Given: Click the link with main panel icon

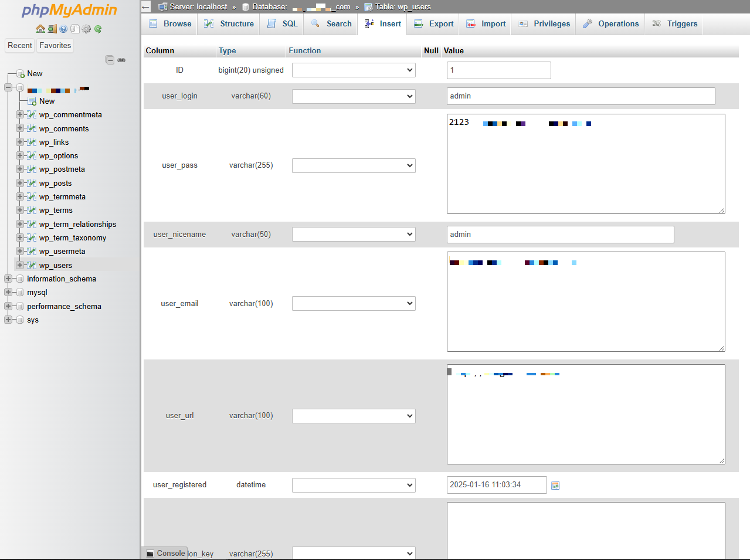Looking at the screenshot, I should [x=121, y=60].
